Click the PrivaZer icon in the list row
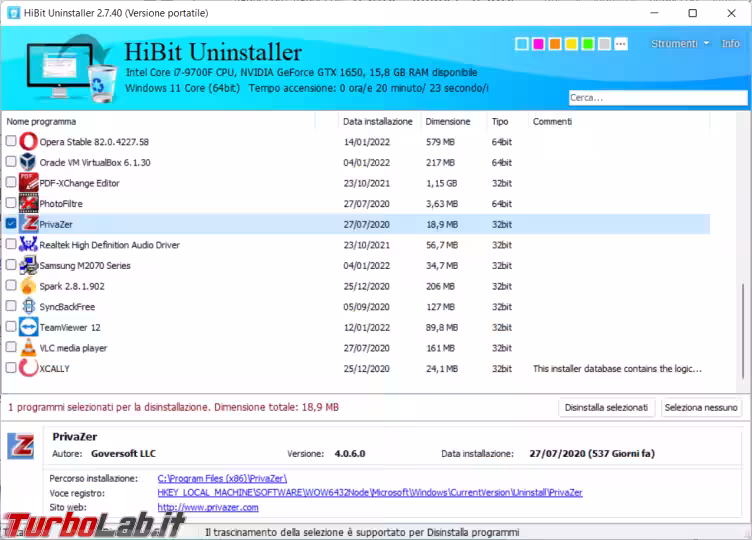The width and height of the screenshot is (752, 540). point(28,224)
